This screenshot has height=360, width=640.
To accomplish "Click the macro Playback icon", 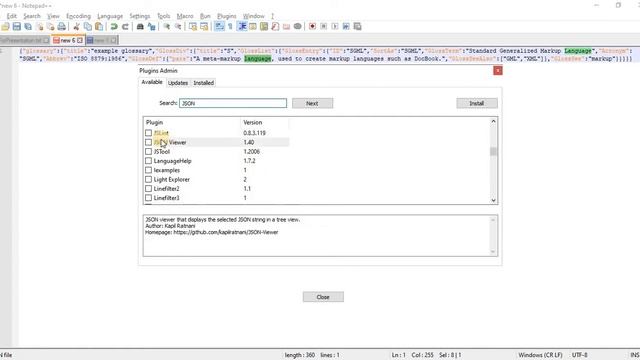I will [335, 27].
